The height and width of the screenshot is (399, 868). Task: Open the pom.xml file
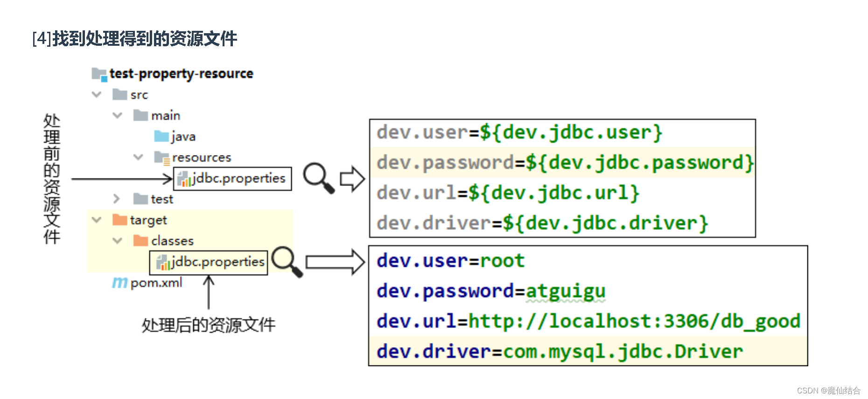[x=156, y=283]
